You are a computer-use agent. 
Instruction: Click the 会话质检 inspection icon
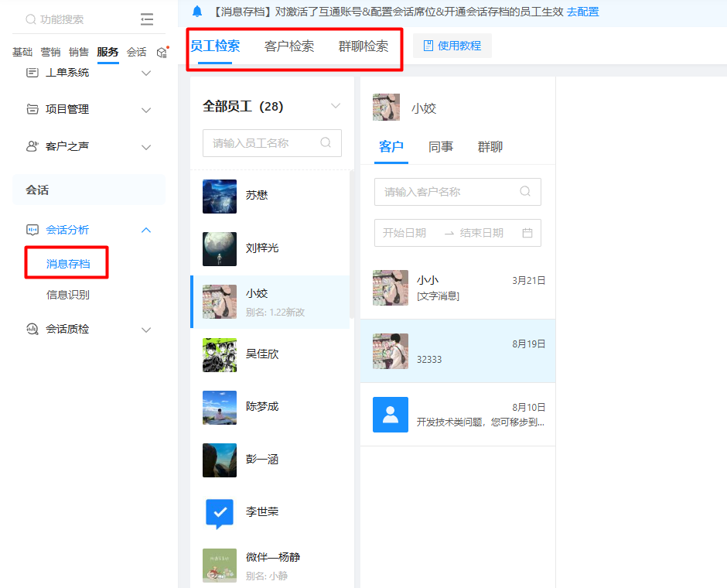tap(32, 330)
